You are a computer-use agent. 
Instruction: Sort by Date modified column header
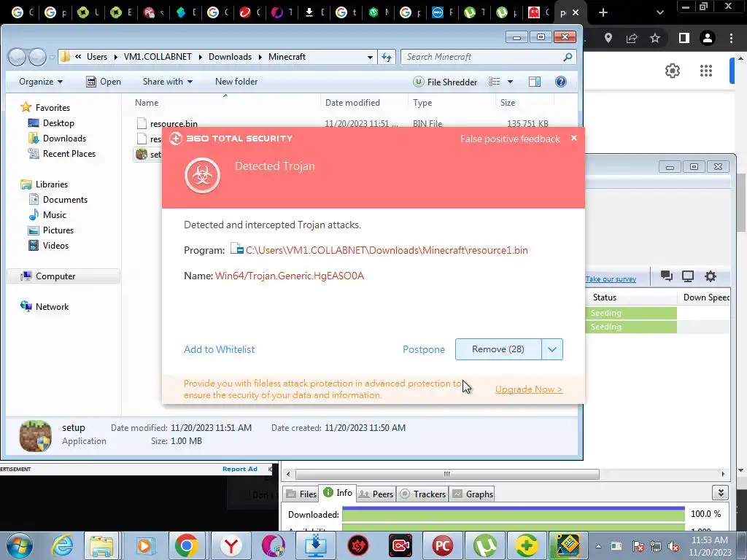pyautogui.click(x=352, y=103)
